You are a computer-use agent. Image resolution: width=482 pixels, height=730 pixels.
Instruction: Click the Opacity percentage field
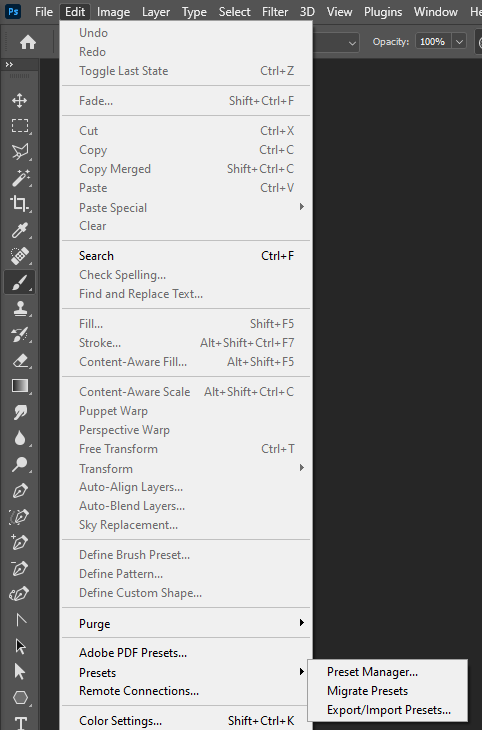(433, 42)
